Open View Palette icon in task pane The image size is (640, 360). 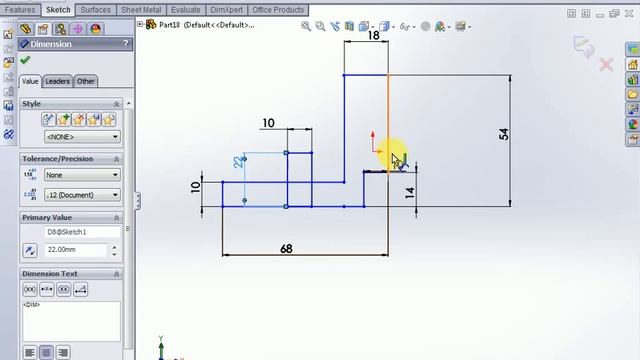tap(633, 109)
